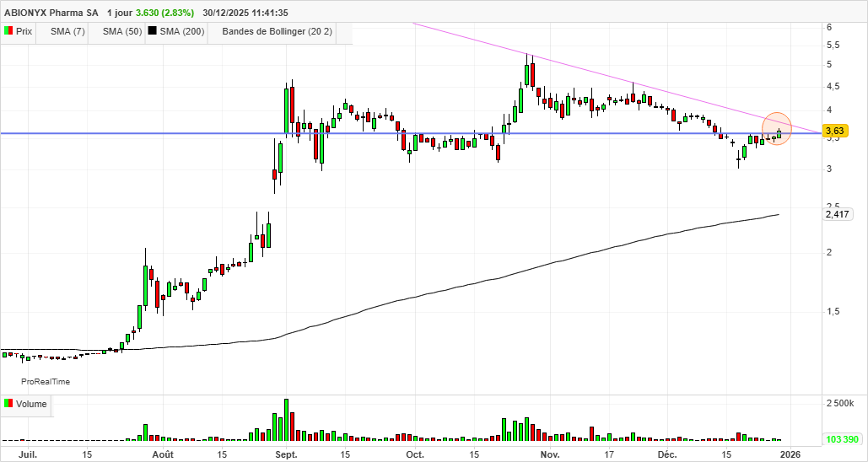This screenshot has height=462, width=868.
Task: Click the Oct. date axis label
Action: [x=415, y=454]
